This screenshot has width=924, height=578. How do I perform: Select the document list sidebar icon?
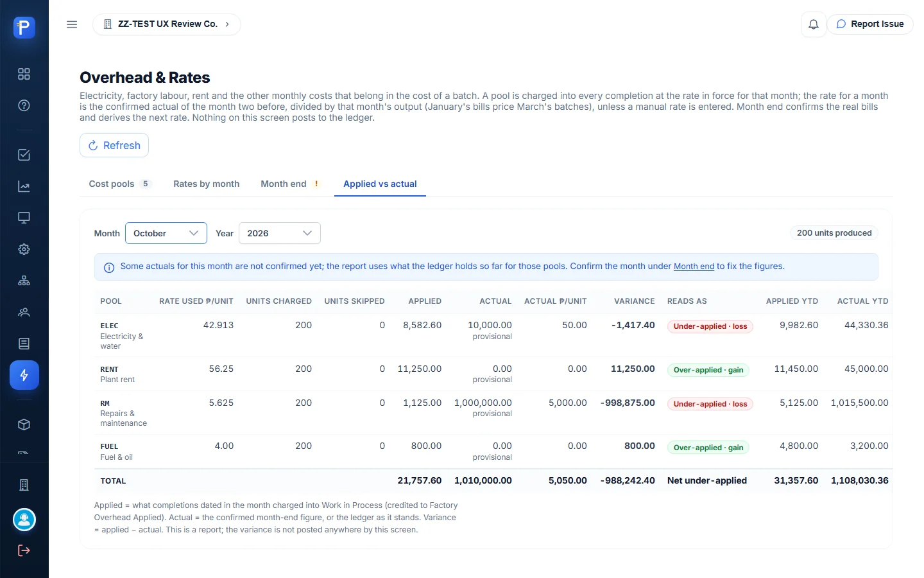coord(24,344)
